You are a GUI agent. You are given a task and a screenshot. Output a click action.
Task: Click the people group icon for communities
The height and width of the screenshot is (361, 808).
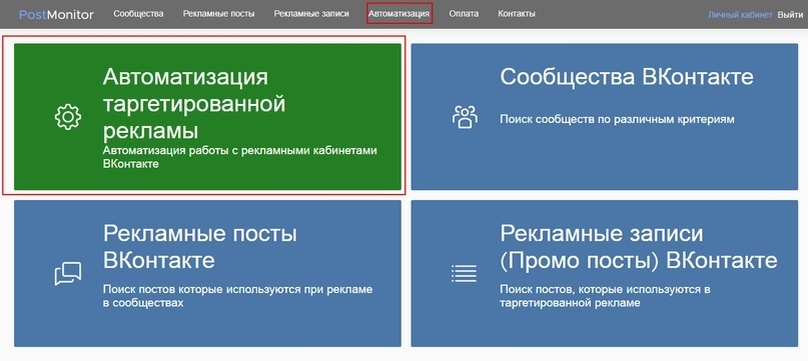click(x=464, y=117)
